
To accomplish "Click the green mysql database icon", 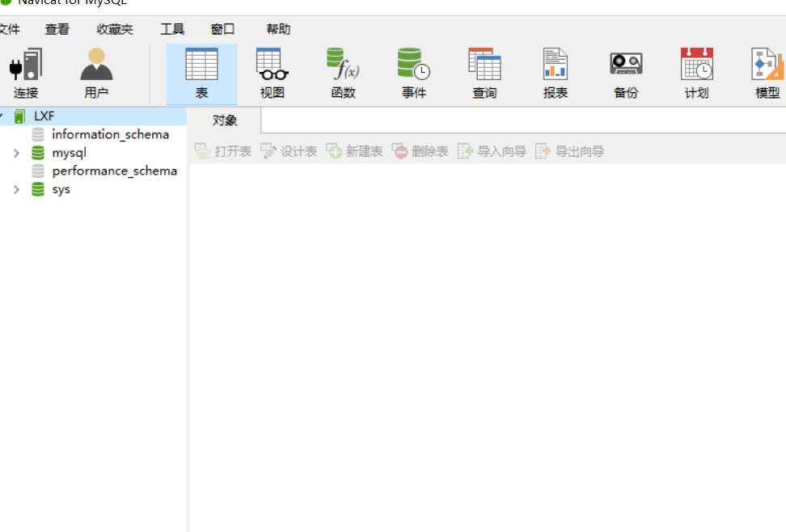I will 38,153.
